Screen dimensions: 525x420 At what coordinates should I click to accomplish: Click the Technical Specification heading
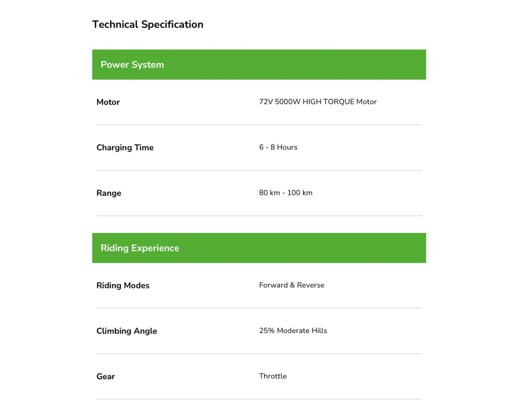pos(148,24)
